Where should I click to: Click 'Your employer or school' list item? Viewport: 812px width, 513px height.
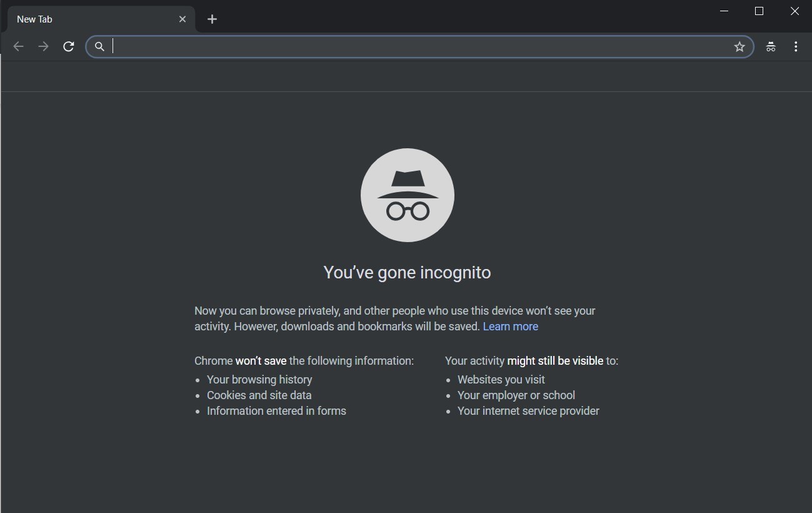pyautogui.click(x=516, y=395)
